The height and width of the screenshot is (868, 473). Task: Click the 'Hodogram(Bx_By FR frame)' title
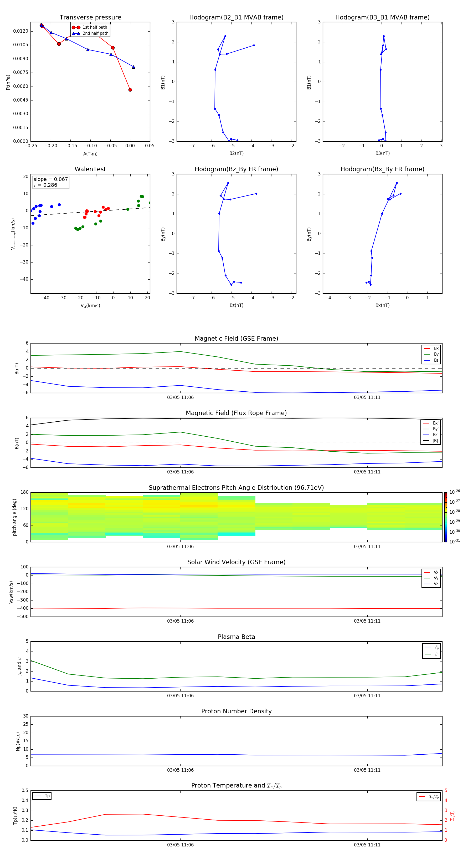tap(382, 169)
